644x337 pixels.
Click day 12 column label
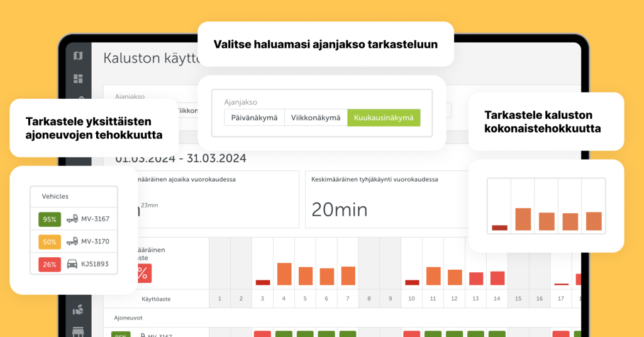point(454,299)
